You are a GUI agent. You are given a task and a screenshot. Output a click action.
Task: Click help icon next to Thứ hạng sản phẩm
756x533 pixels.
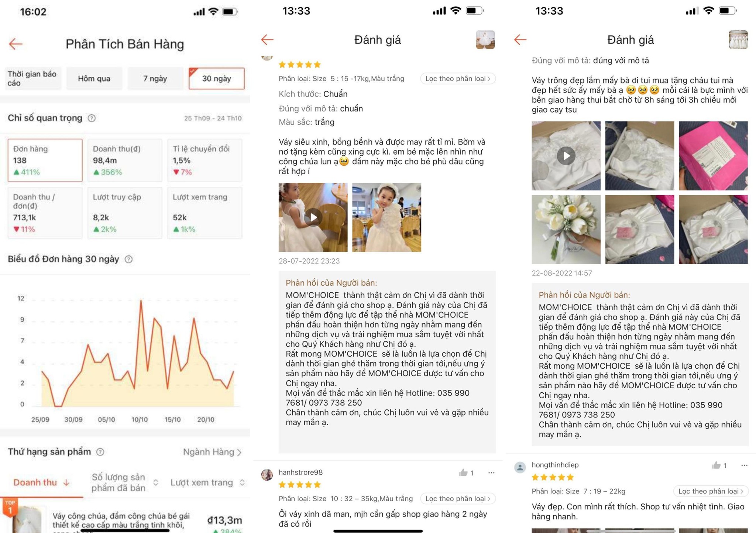coord(100,452)
